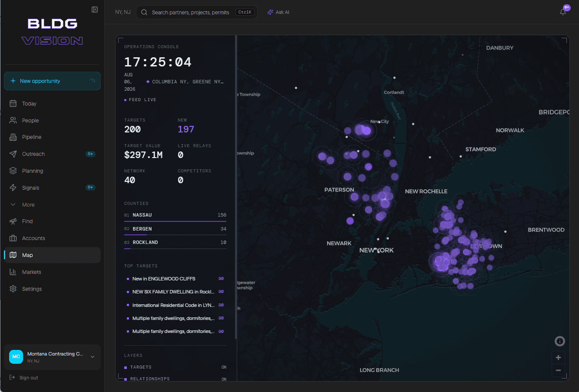Toggle the Targets layer on/off
Viewport: 579px width, 392px height.
click(x=175, y=367)
